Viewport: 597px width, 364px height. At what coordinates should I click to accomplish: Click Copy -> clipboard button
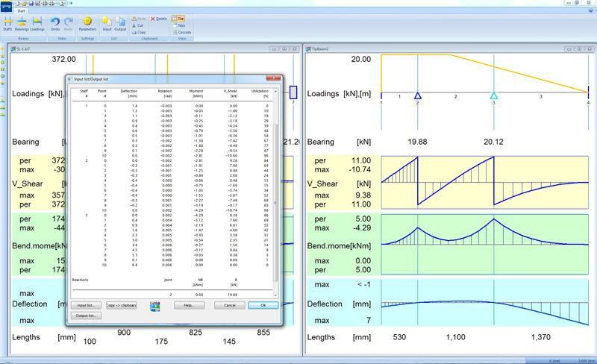click(120, 305)
